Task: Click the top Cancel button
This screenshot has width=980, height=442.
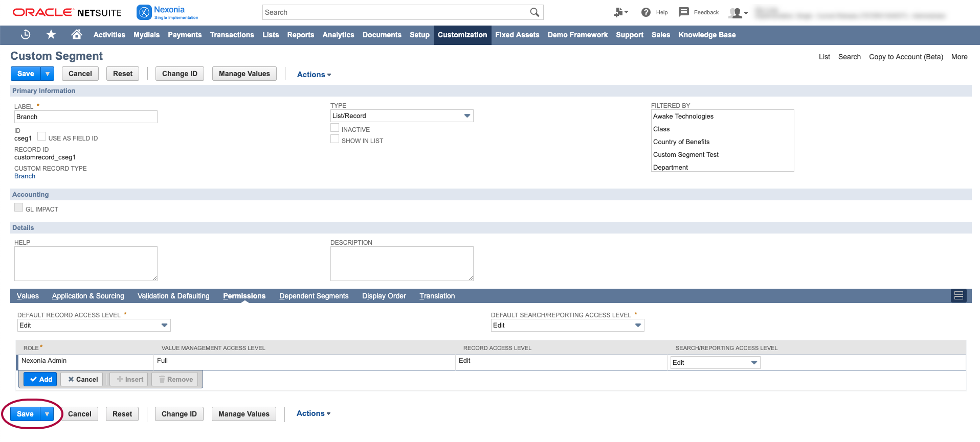Action: click(80, 74)
